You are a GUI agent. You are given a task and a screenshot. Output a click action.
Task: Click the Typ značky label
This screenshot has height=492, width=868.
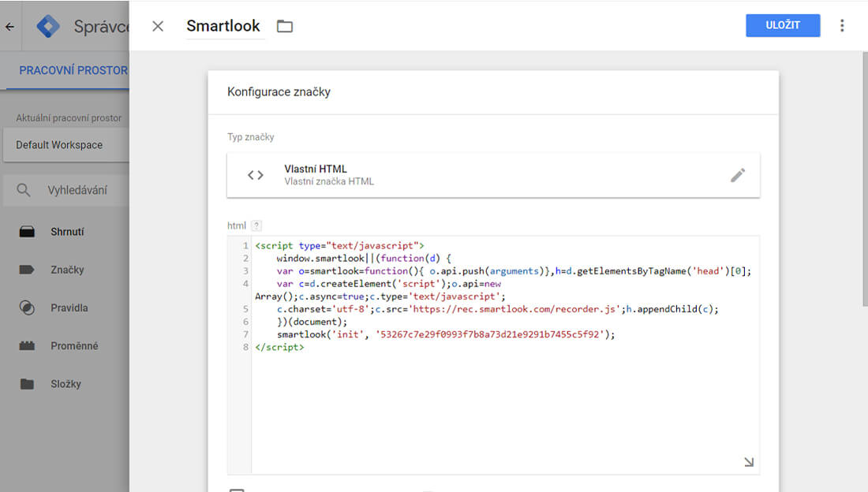click(250, 136)
